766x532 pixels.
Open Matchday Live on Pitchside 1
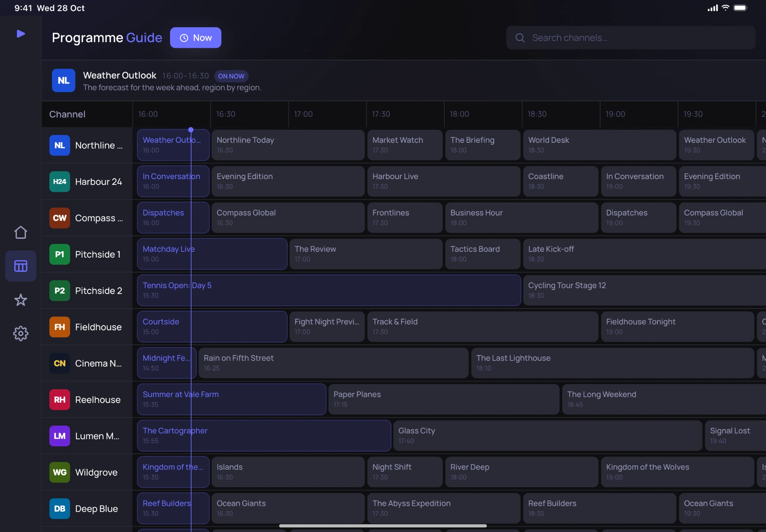[212, 254]
